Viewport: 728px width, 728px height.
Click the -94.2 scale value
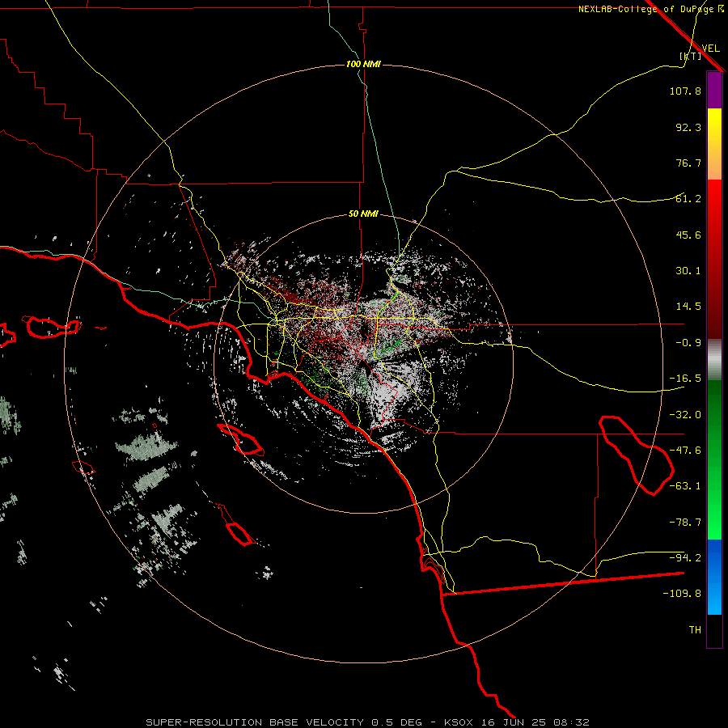pos(685,557)
